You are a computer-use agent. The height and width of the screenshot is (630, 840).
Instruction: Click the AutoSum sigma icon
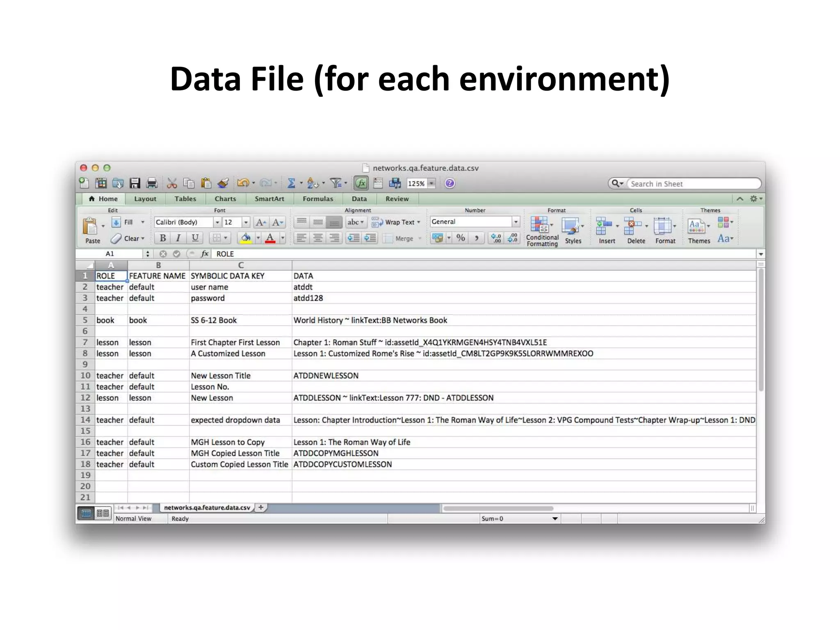291,183
